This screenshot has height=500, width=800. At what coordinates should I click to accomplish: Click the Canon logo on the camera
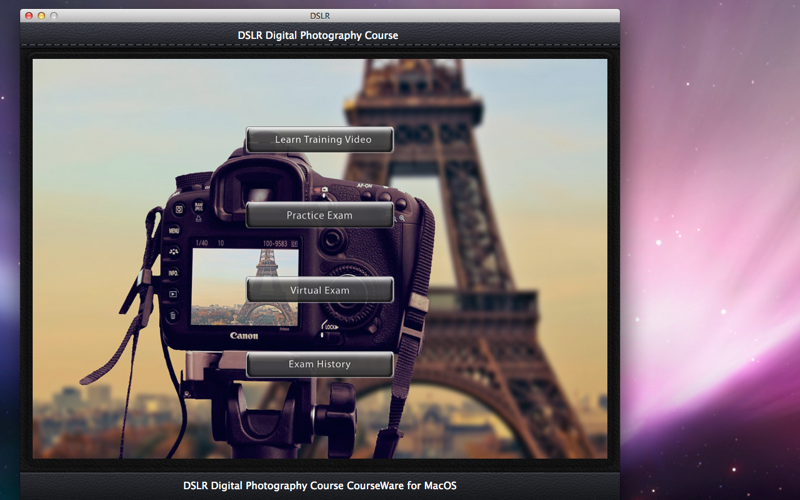[244, 336]
